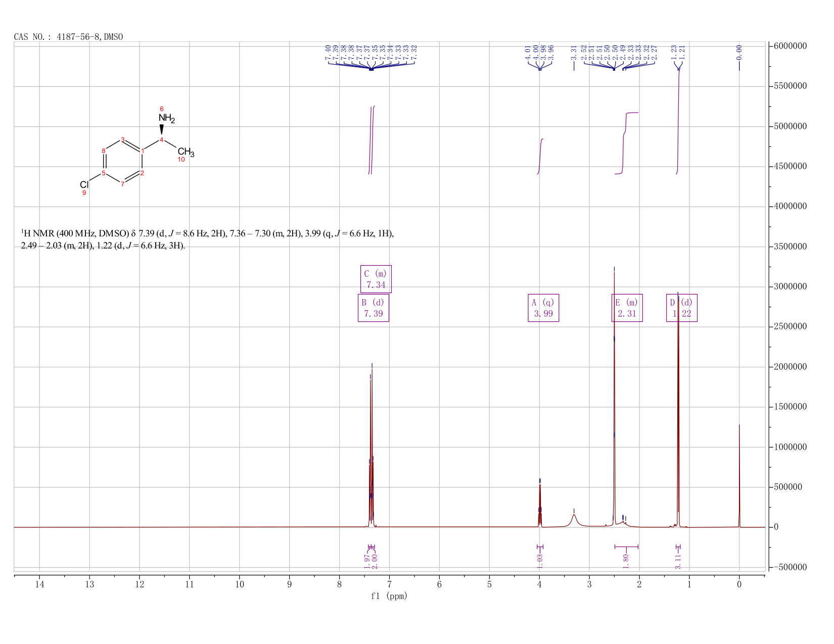Click integral value 1.80 under the 2.31 multiplet
834x644 pixels.
pos(626,561)
